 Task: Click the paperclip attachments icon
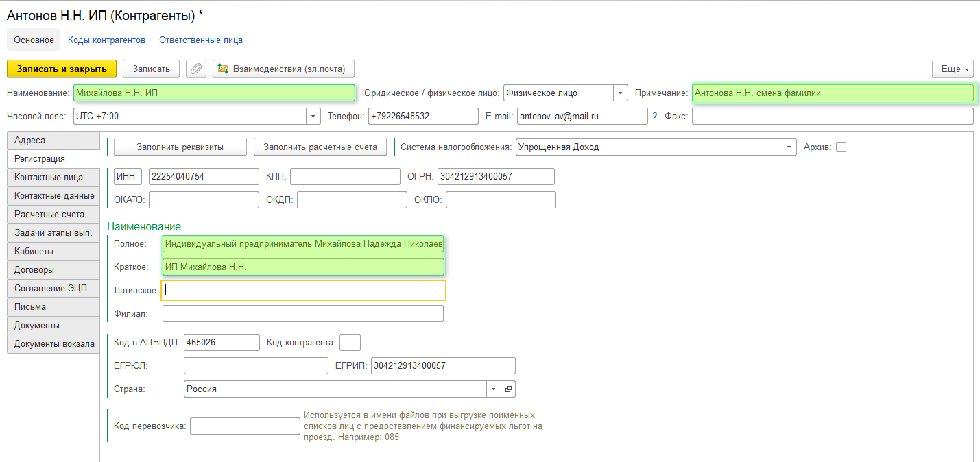click(196, 69)
